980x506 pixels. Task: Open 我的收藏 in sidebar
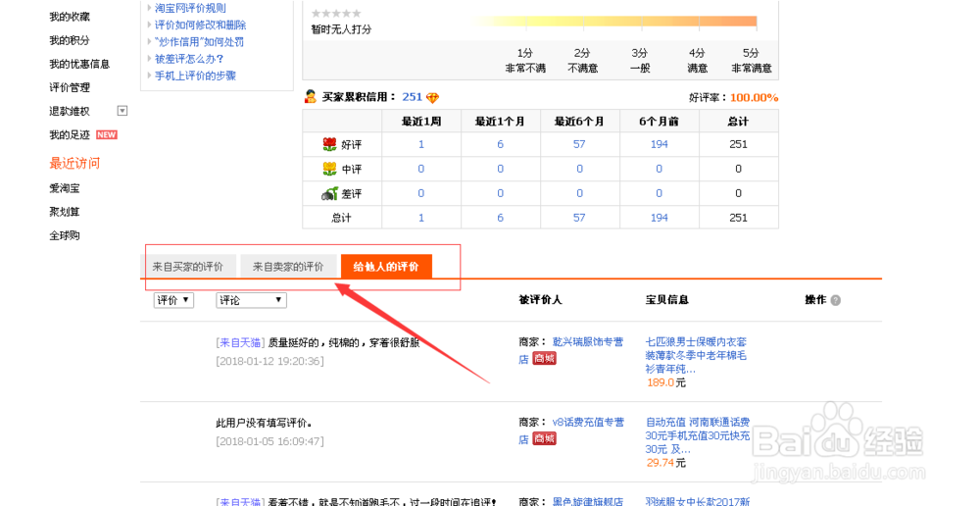pos(70,17)
